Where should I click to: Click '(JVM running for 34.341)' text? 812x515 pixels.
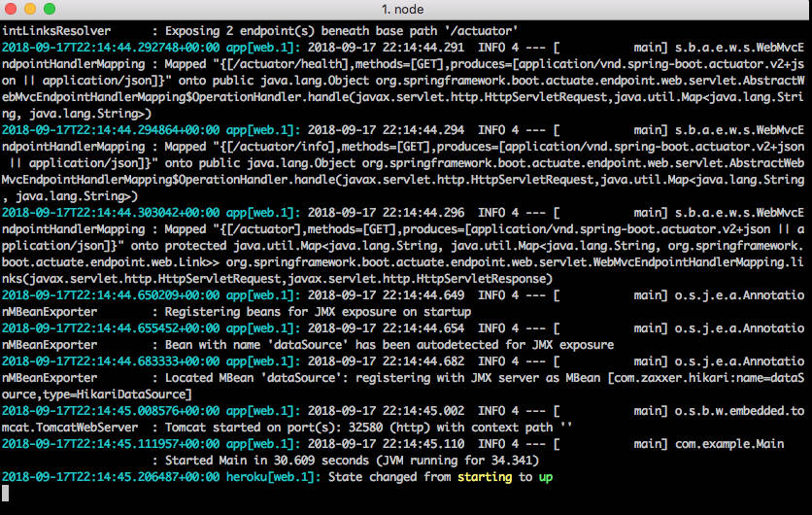[x=457, y=461]
